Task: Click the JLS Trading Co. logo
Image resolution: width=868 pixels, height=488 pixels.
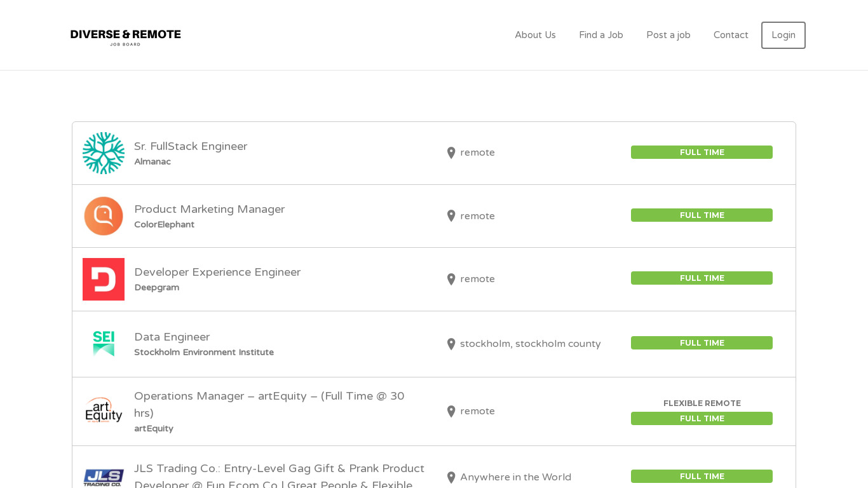Action: 104,478
